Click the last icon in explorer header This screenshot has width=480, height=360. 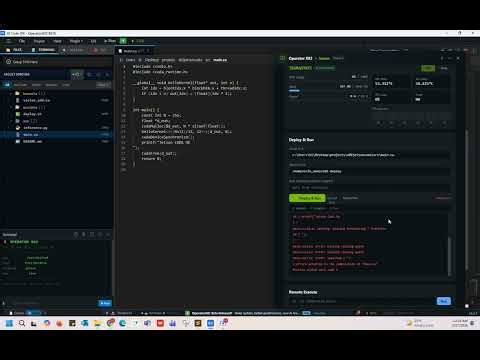point(107,74)
